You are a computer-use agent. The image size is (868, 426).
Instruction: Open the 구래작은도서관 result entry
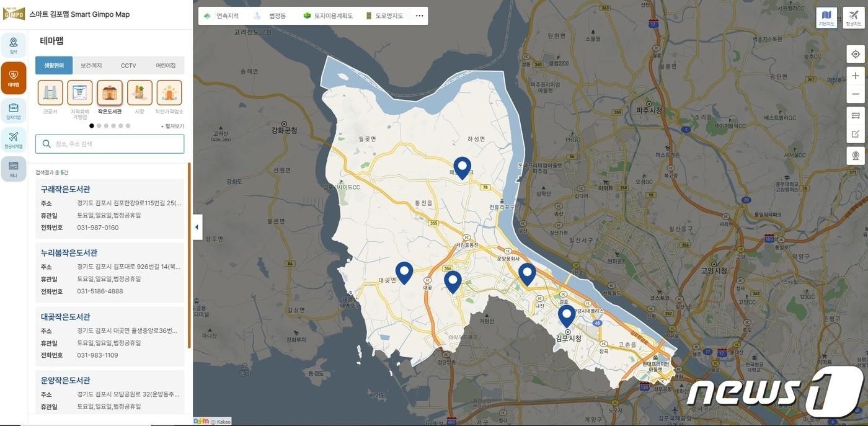point(66,189)
